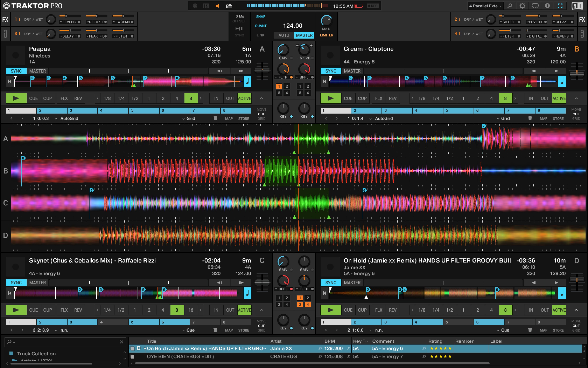Click in the browser search field

[65, 342]
